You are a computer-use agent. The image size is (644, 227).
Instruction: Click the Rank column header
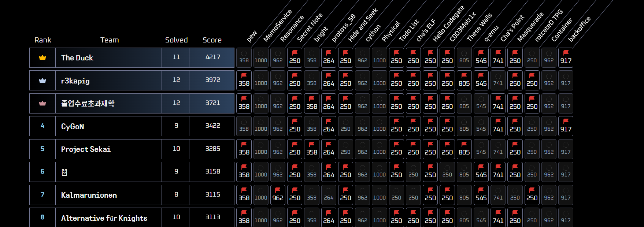[43, 40]
